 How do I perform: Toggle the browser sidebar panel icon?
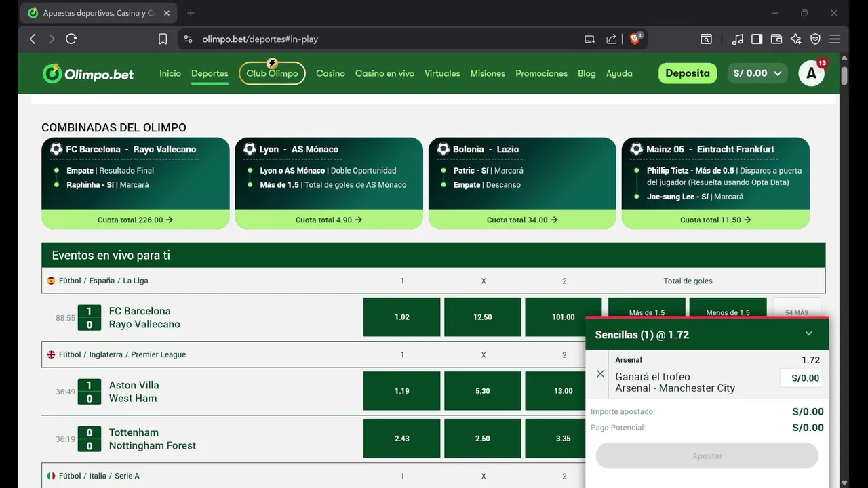coord(757,39)
